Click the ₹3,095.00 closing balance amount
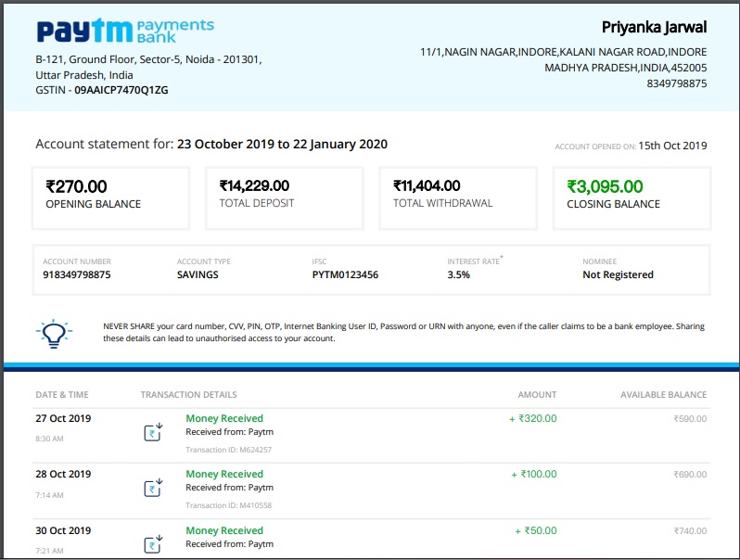 (x=605, y=186)
